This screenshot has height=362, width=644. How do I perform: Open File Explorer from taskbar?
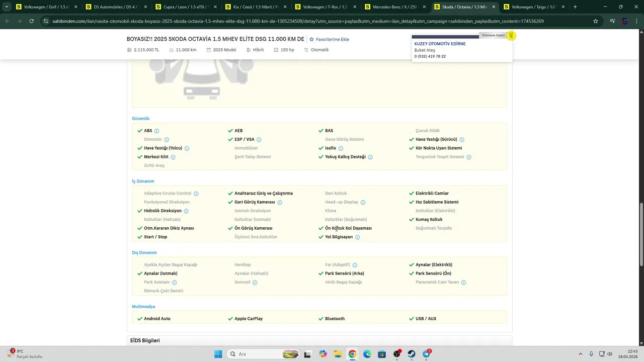(x=337, y=354)
